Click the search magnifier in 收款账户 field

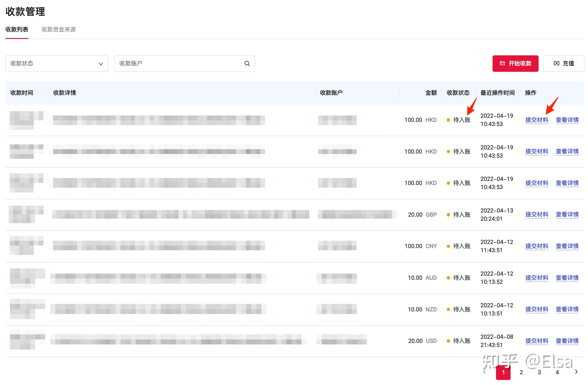tap(247, 64)
